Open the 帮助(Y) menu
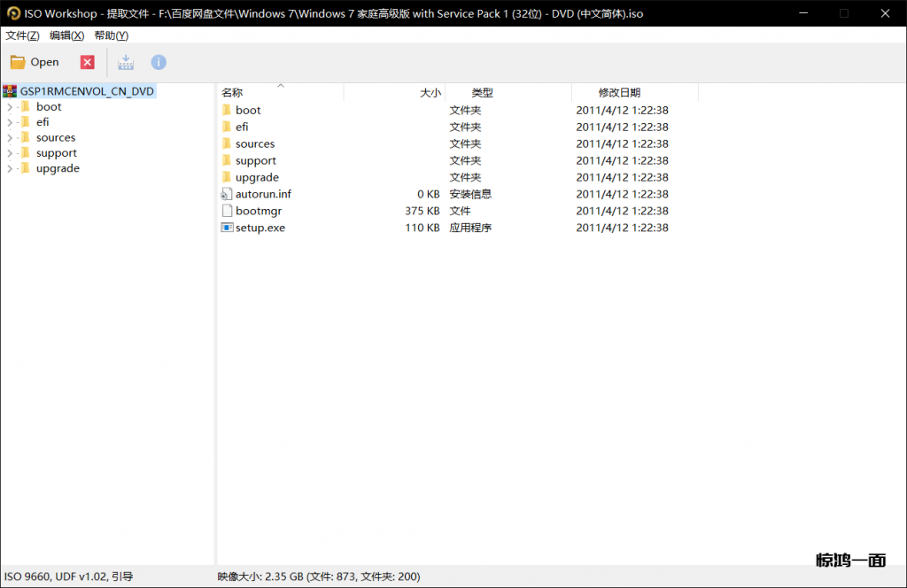This screenshot has height=588, width=907. click(111, 35)
